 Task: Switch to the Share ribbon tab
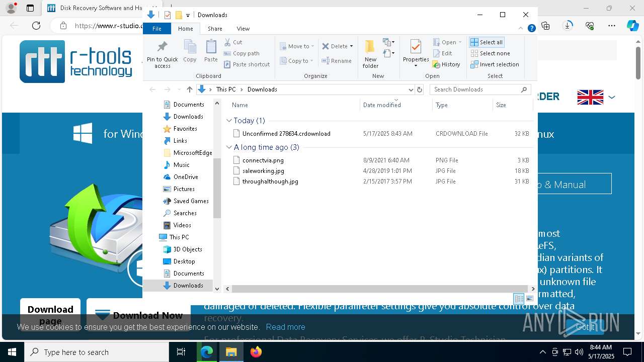[215, 29]
